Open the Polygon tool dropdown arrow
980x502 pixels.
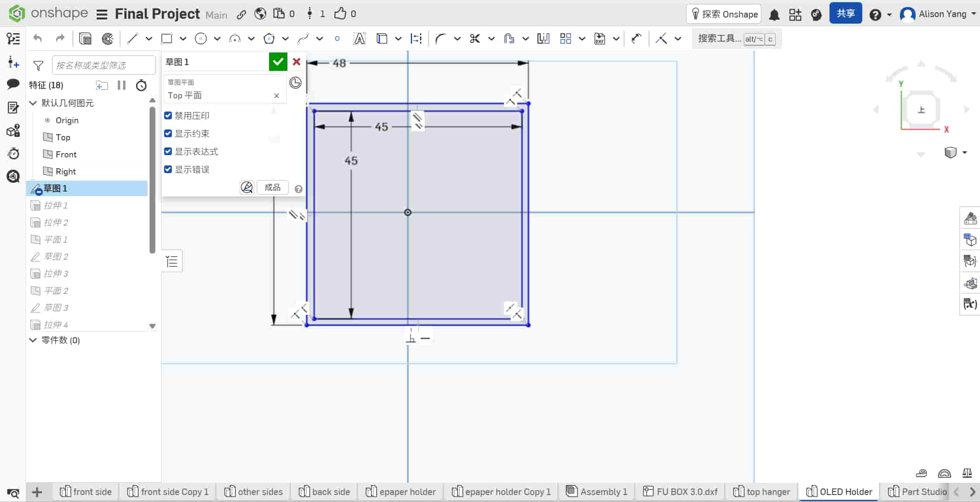point(285,38)
